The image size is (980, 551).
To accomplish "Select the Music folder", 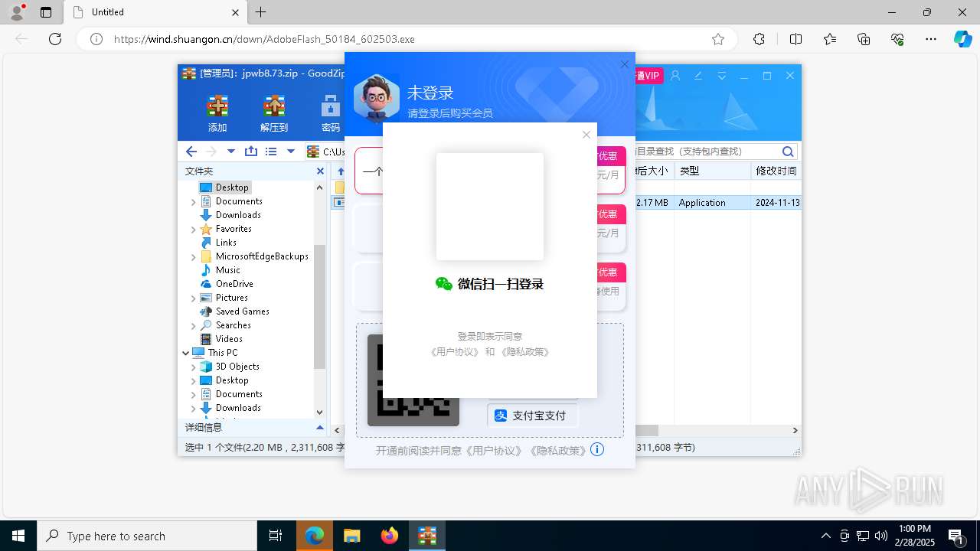I will 227,270.
